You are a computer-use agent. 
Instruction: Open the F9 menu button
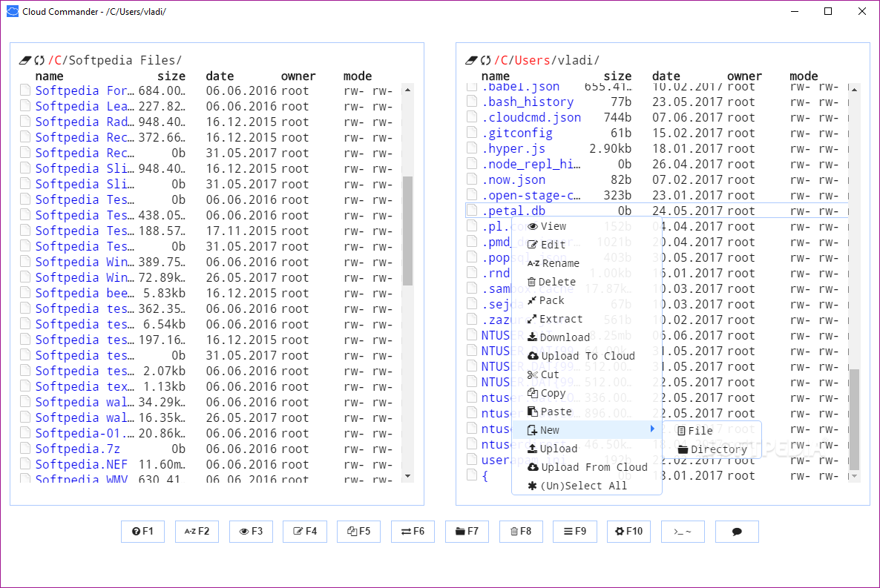tap(575, 532)
